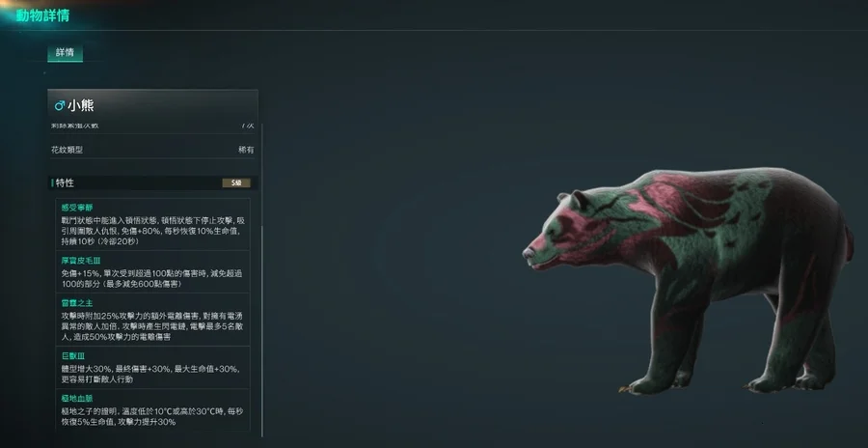The width and height of the screenshot is (868, 448).
Task: Open the 厚實皮毛III trait card
Action: (152, 271)
